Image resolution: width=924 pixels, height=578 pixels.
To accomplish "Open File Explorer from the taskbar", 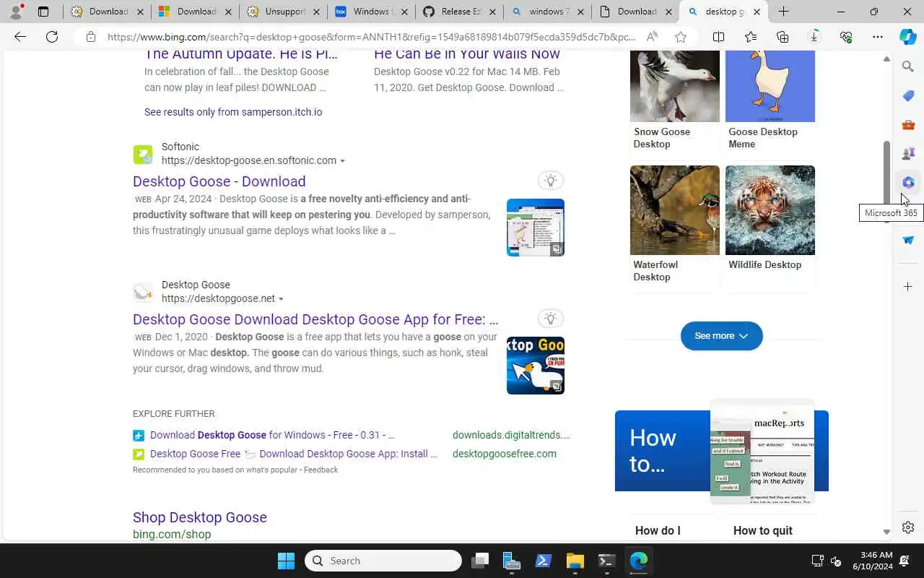I will [x=575, y=561].
